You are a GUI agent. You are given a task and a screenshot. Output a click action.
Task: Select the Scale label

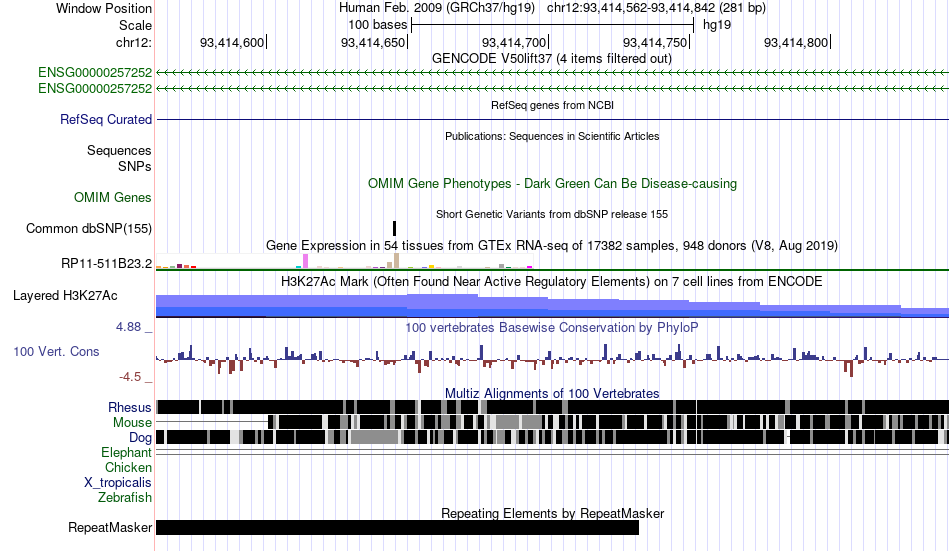click(x=135, y=25)
